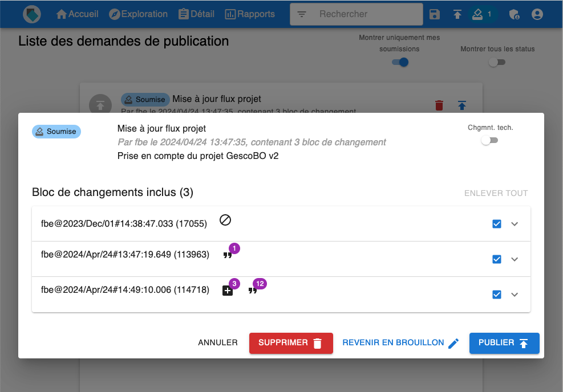Open the pending submissions stamp icon
The image size is (563, 392).
click(478, 14)
